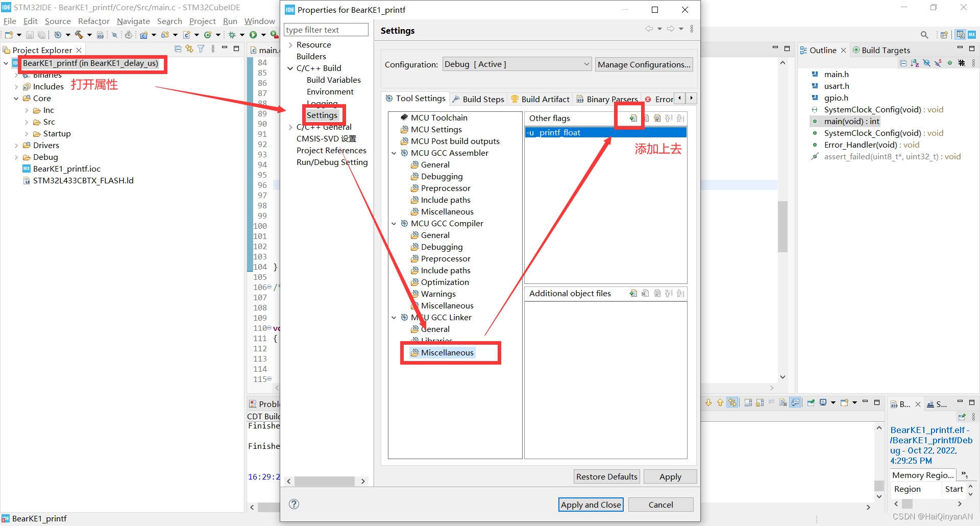Click Restore Defaults button
Image resolution: width=980 pixels, height=526 pixels.
tap(606, 476)
